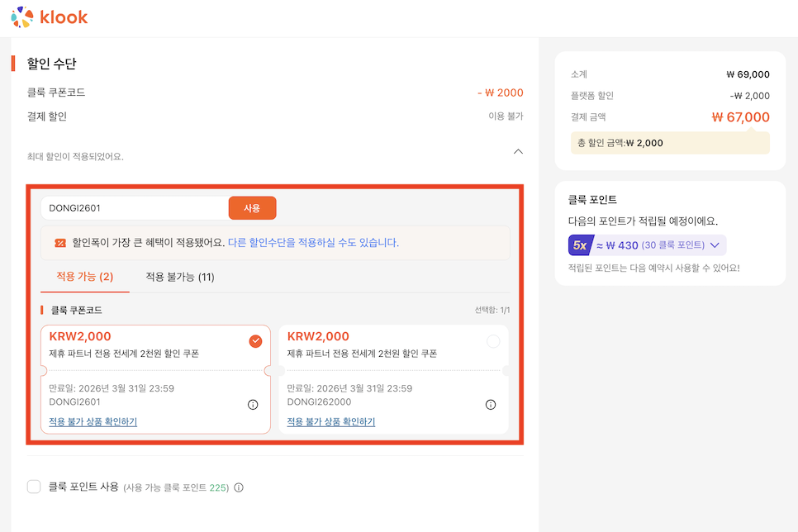Open info icon on DONGI262000 coupon
The width and height of the screenshot is (798, 532).
(x=491, y=405)
